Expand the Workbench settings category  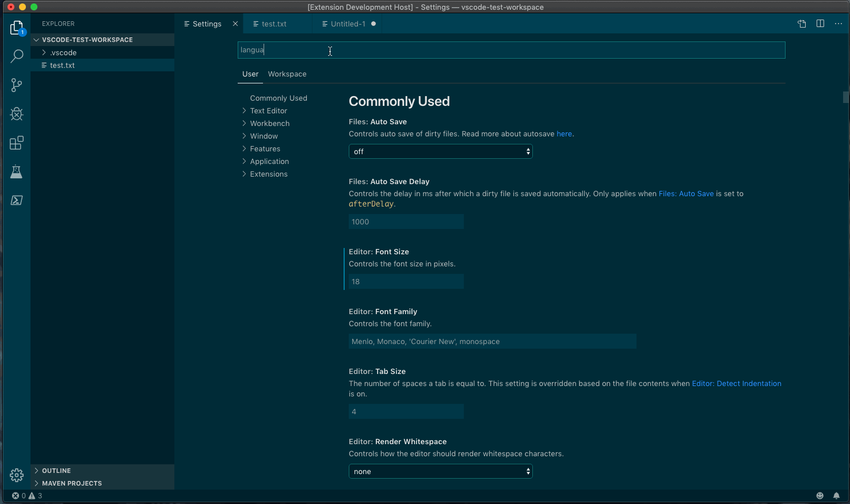point(269,124)
